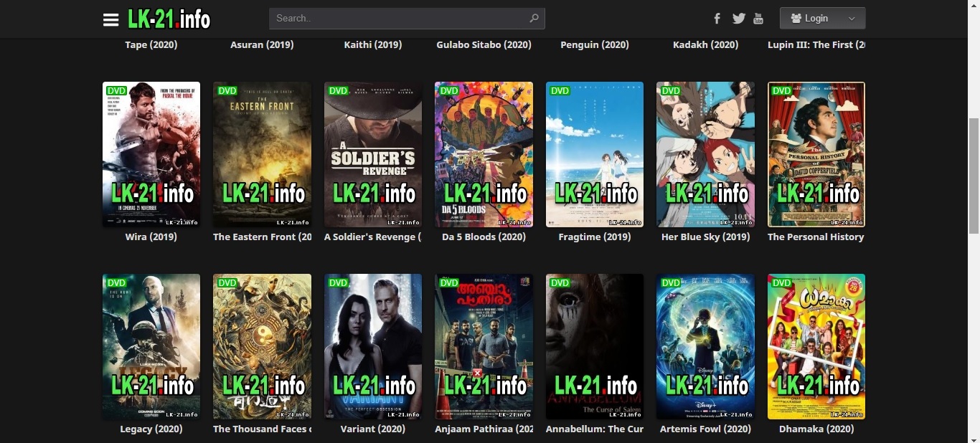This screenshot has width=980, height=443.
Task: Open the Variant (2020) title link
Action: (373, 429)
